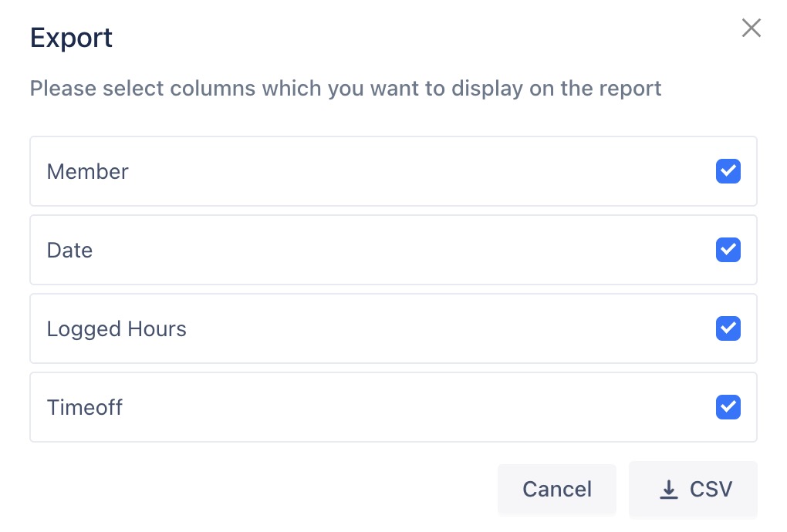Uncheck the Member column checkbox

(728, 171)
